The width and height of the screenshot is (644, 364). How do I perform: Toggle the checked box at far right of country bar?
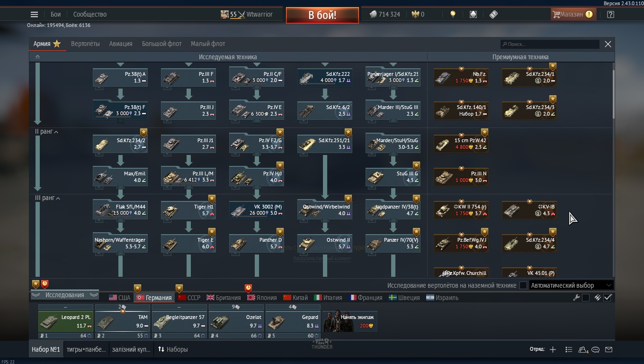(x=608, y=298)
